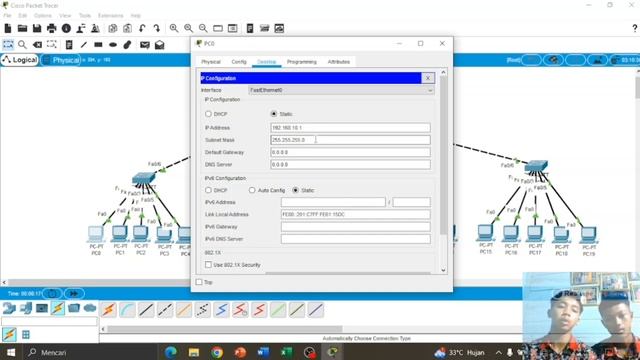This screenshot has width=640, height=360.
Task: Switch to the Attributes tab of PC0
Action: [339, 62]
